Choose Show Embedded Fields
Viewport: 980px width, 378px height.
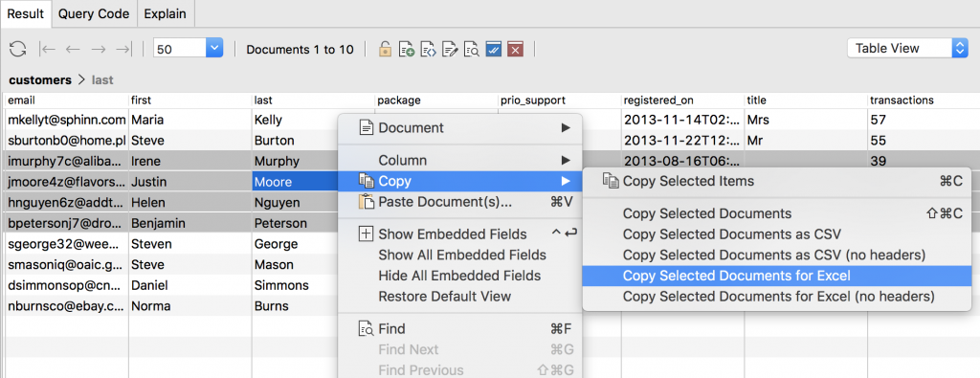(x=460, y=234)
